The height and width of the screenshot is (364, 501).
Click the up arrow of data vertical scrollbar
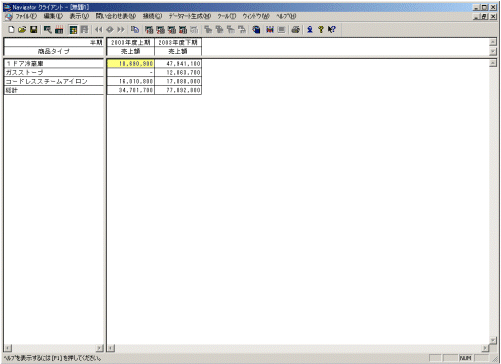(x=493, y=63)
